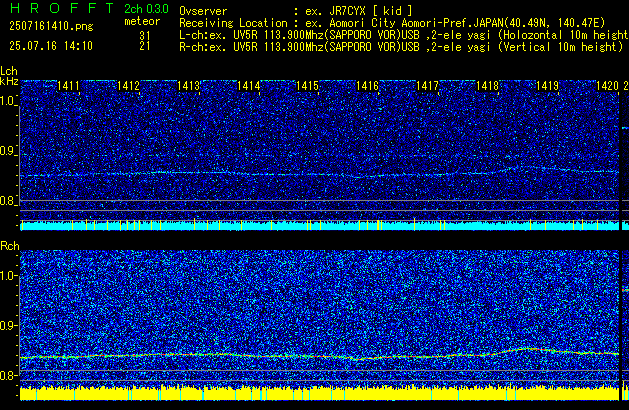The image size is (629, 410).
Task: Select the 1414 time marker
Action: click(249, 86)
